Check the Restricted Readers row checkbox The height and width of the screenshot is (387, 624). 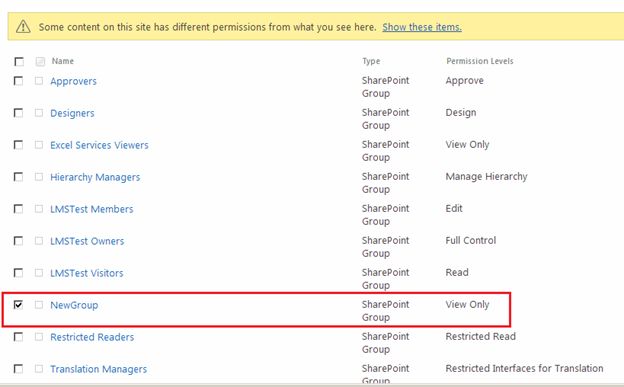click(18, 337)
